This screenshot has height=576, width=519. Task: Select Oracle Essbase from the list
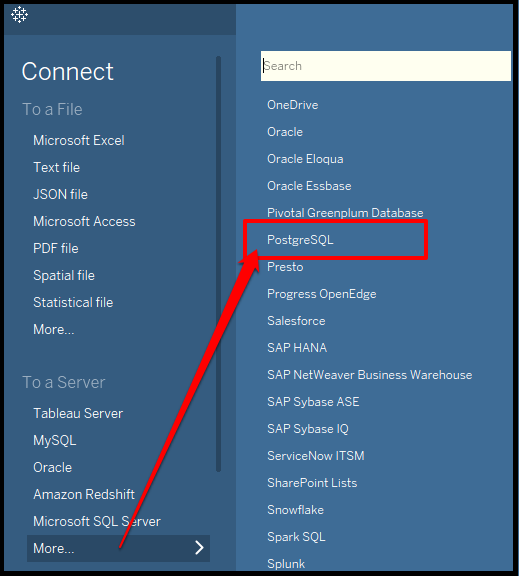pyautogui.click(x=309, y=186)
